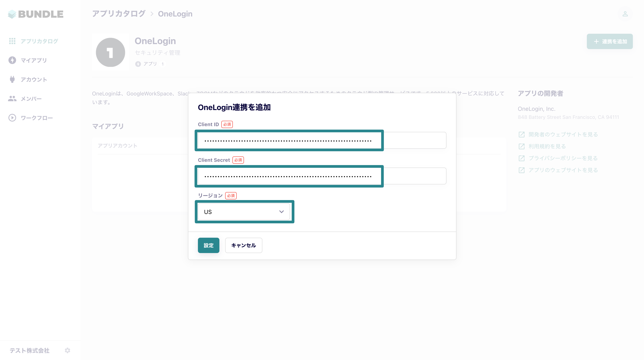Focus the Client Secret input field
644x360 pixels.
pos(322,176)
